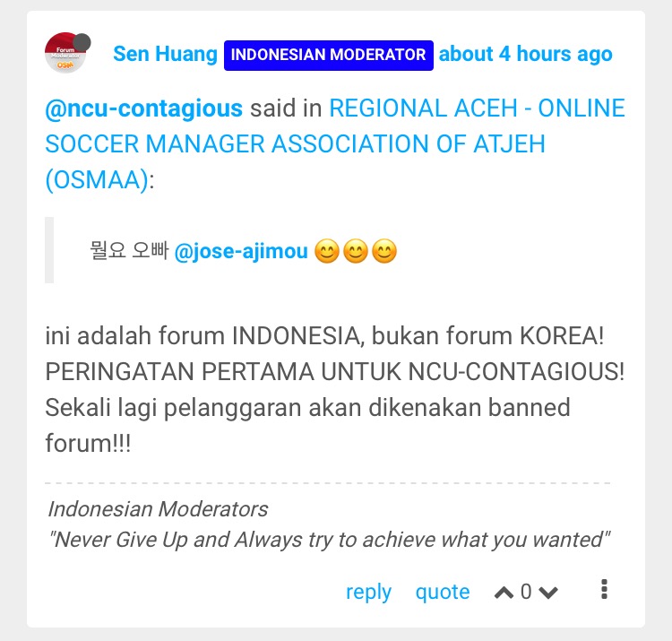The width and height of the screenshot is (672, 641).
Task: Click the Korean text inside the blockquote
Action: [129, 250]
